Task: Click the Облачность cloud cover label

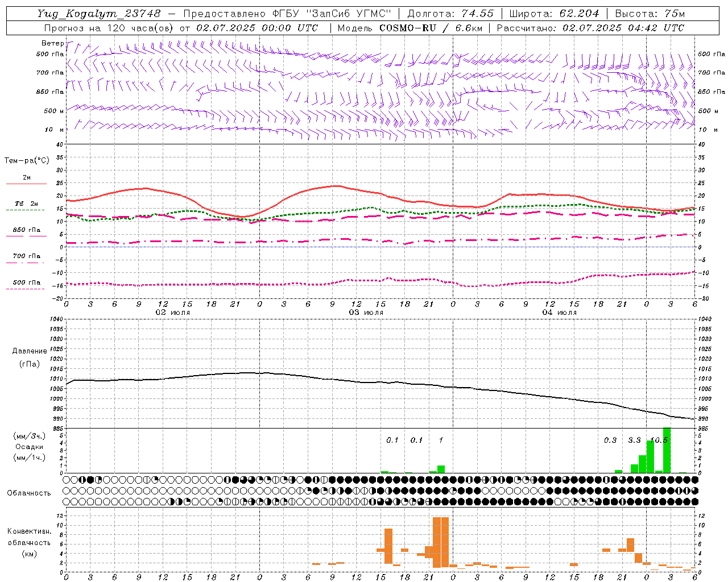Action: coord(29,493)
